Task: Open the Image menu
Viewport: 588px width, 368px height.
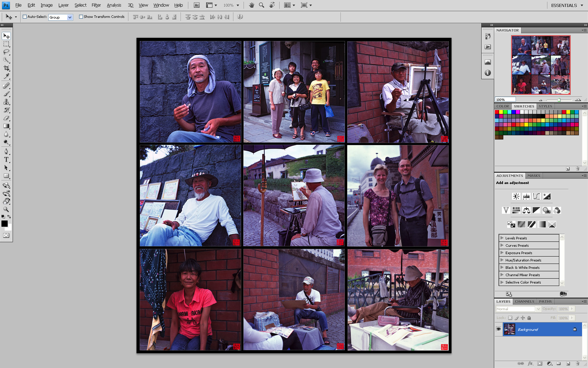Action: click(x=47, y=5)
